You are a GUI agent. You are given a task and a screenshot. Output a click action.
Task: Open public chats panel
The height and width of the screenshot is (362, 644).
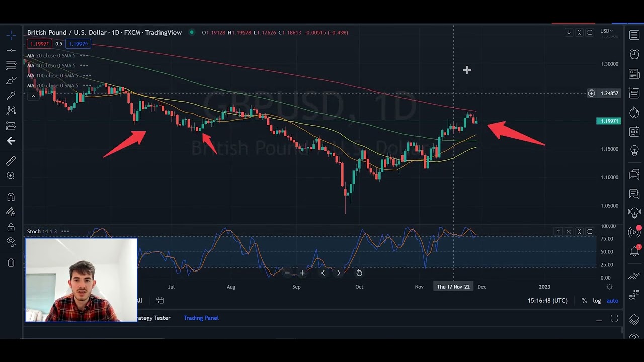[634, 174]
